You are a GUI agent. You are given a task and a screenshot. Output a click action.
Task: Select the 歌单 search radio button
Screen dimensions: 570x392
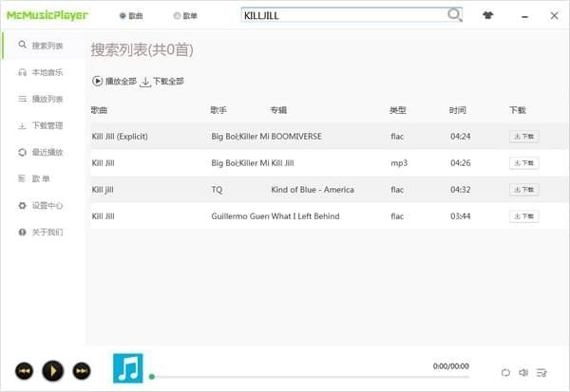[x=177, y=15]
